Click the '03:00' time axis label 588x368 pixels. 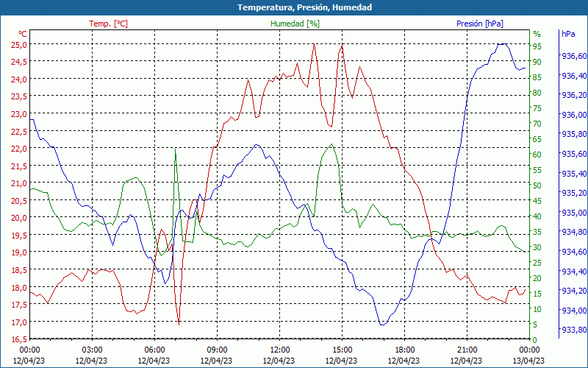tap(92, 350)
